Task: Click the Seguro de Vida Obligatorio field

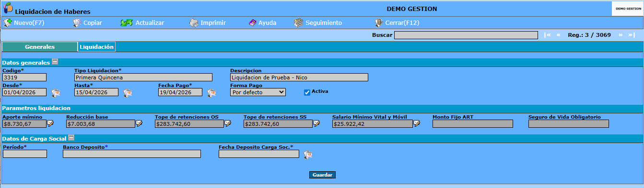Action: point(569,124)
